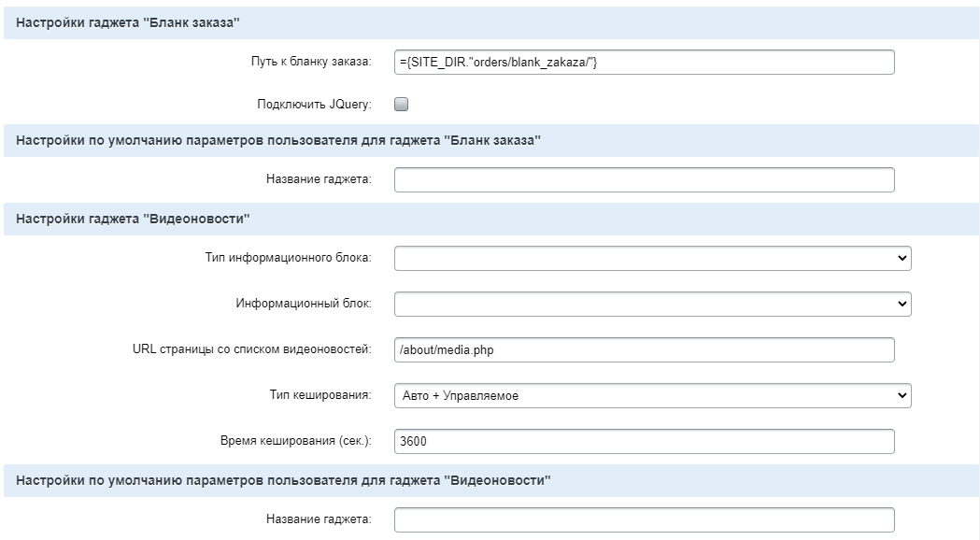Click the Подключить JQuery label text

(314, 105)
